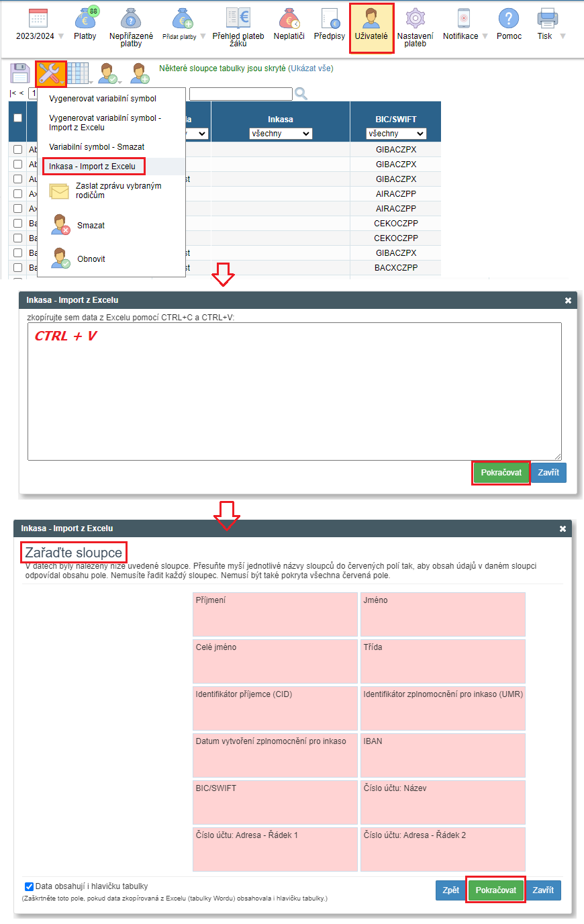Click the Číslo účtu: Adresa - Řádek 1 field
This screenshot has height=924, width=584.
pos(275,849)
